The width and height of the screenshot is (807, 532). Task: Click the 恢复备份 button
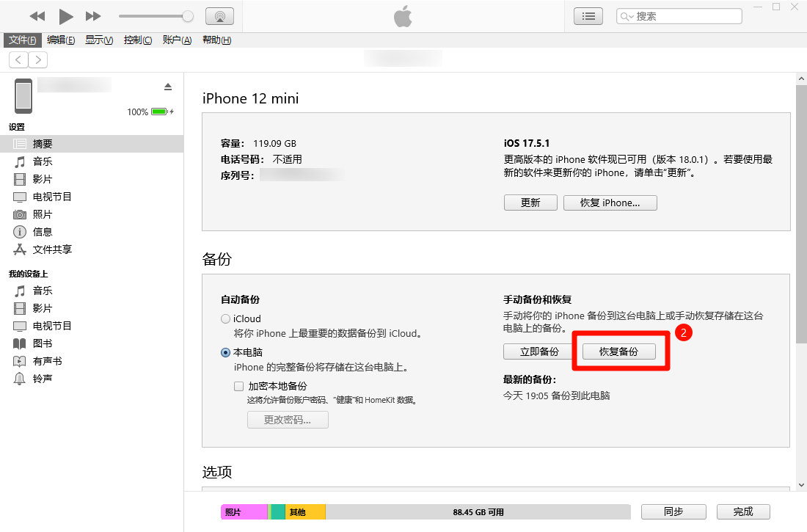[618, 351]
